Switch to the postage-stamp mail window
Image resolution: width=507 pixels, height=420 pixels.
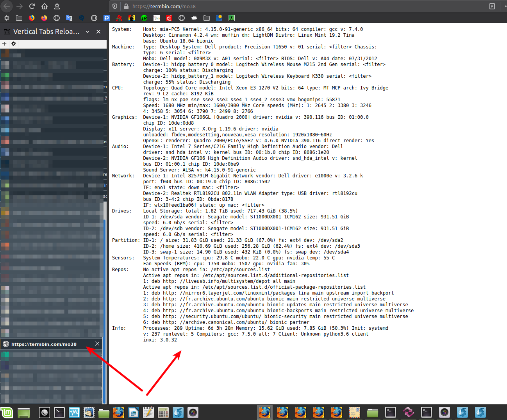(x=355, y=413)
